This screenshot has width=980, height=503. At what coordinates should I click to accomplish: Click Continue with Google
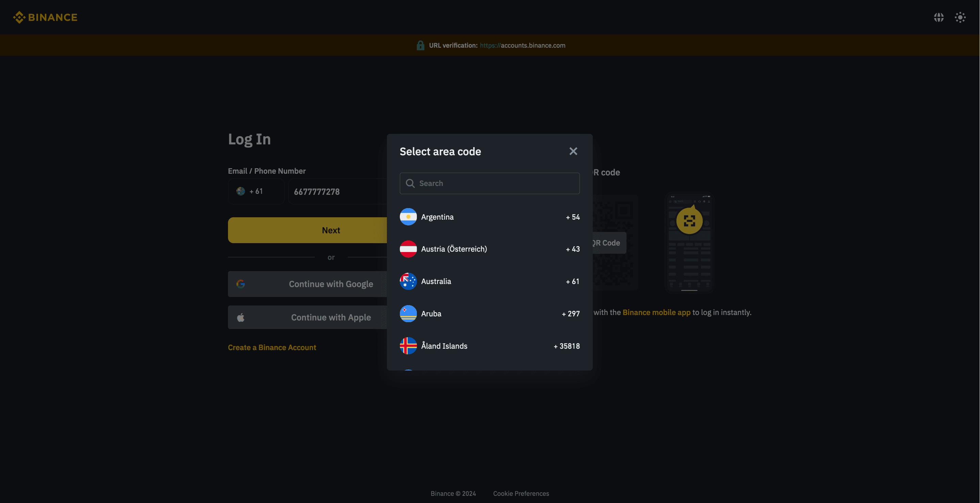pos(307,284)
